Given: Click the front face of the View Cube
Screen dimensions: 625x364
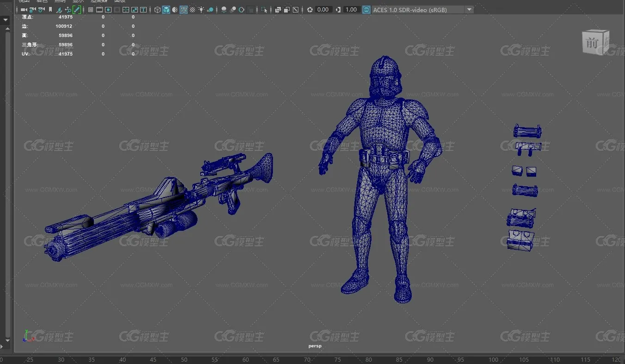Looking at the screenshot, I should pos(593,43).
